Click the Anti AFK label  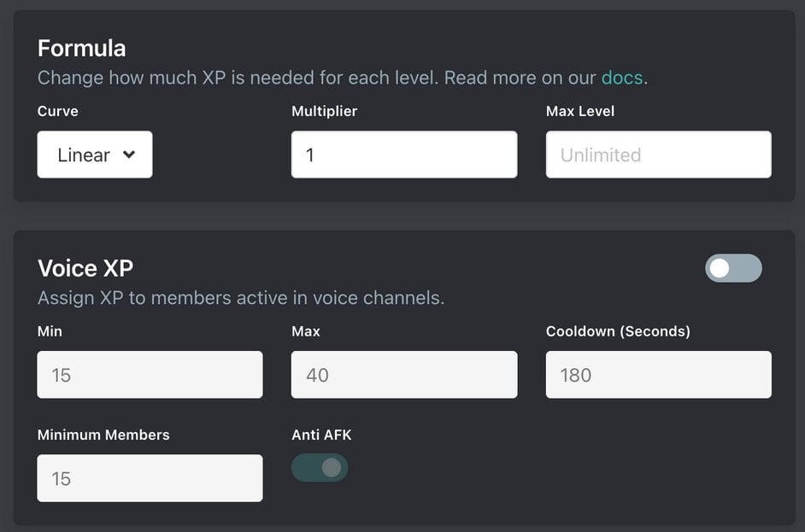[321, 435]
